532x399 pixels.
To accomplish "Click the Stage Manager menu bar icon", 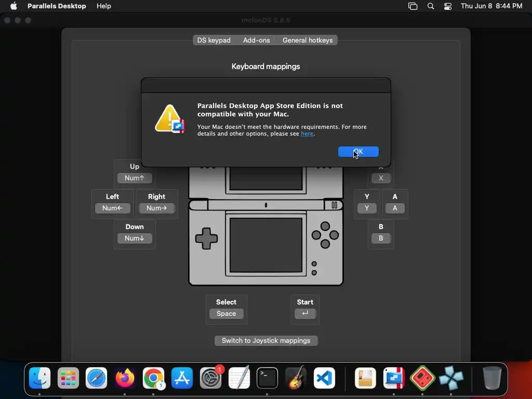I will coord(413,6).
